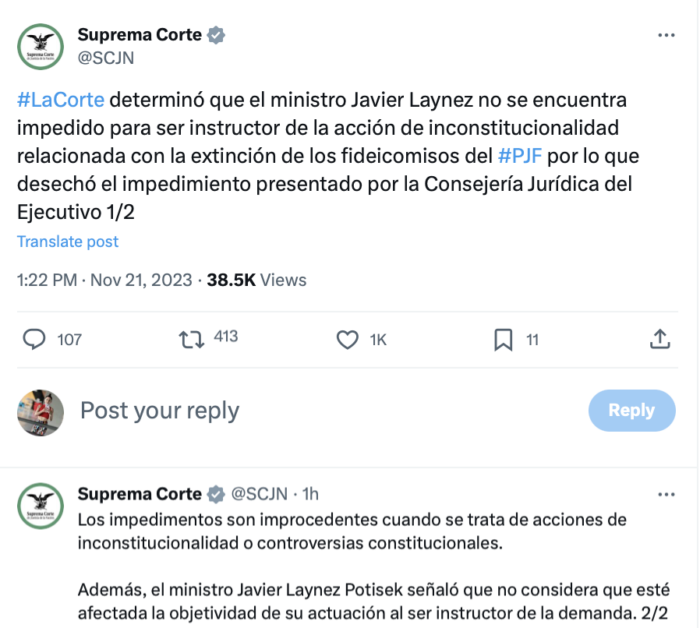Bookmark this Suprema Corte post
Screen dimensions: 700x628
pos(503,340)
